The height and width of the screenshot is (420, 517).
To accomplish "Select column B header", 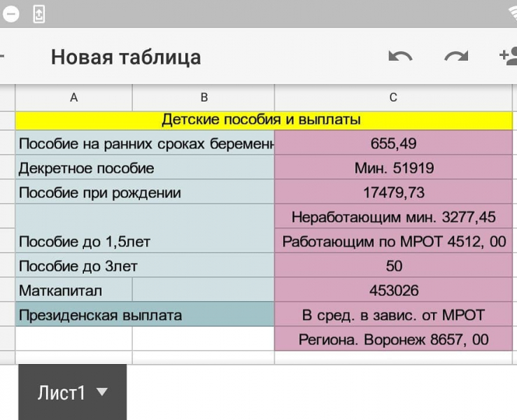I will [x=204, y=98].
